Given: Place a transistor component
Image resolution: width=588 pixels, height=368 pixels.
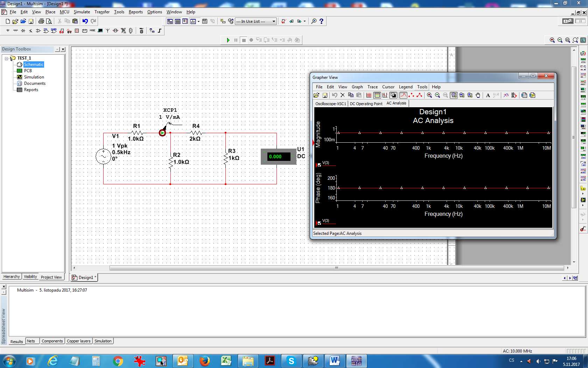Looking at the screenshot, I should click(x=31, y=31).
